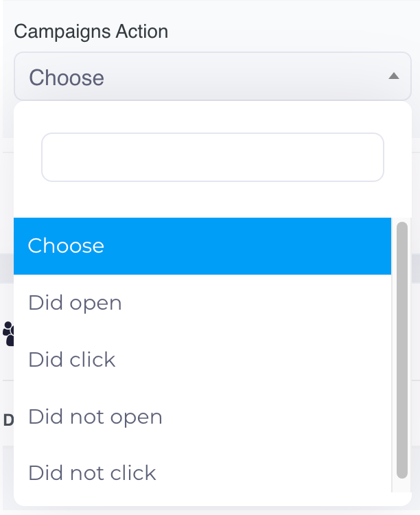Click the Campaigns Action field label

click(91, 32)
